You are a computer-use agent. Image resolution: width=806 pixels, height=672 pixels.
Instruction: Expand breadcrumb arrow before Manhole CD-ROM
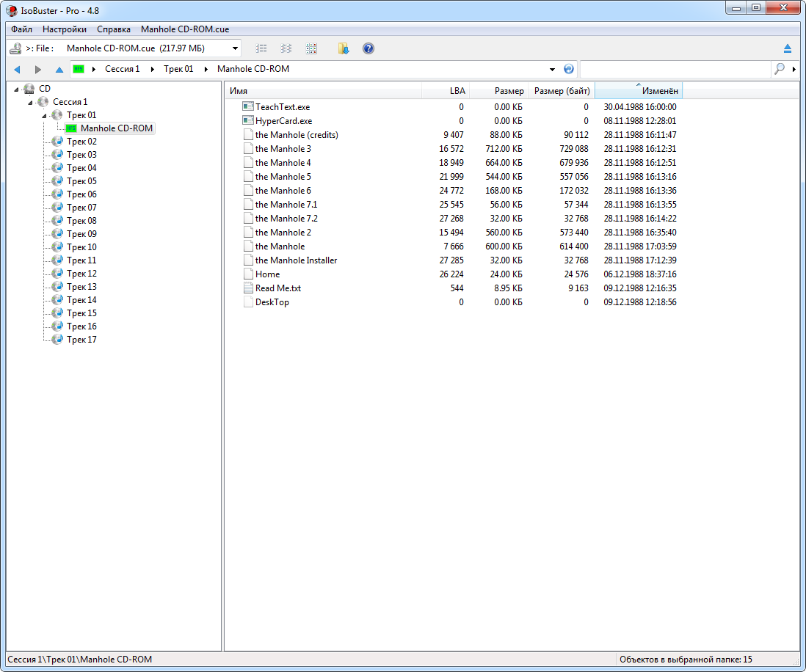[206, 69]
